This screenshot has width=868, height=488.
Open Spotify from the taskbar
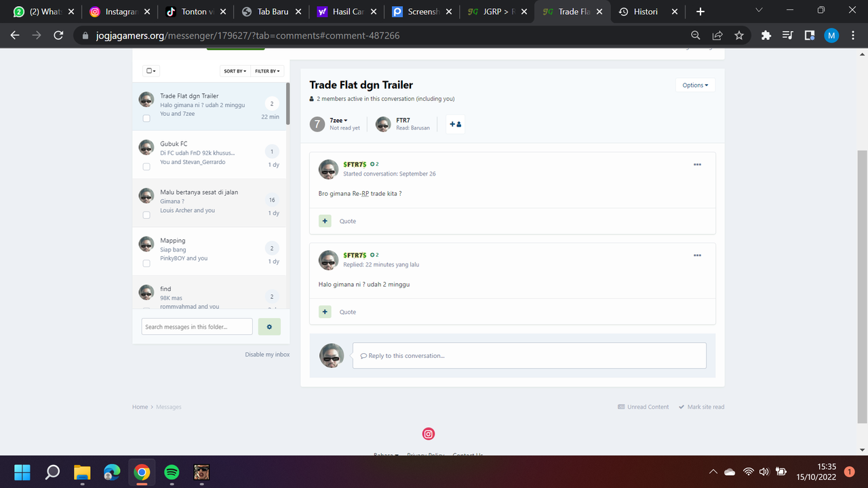172,472
